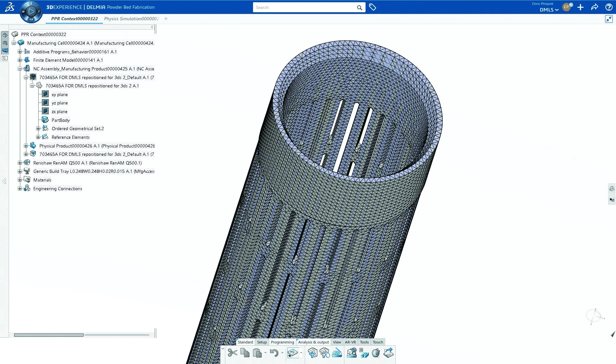Click the Copy documents icon
The width and height of the screenshot is (616, 364).
point(245,353)
